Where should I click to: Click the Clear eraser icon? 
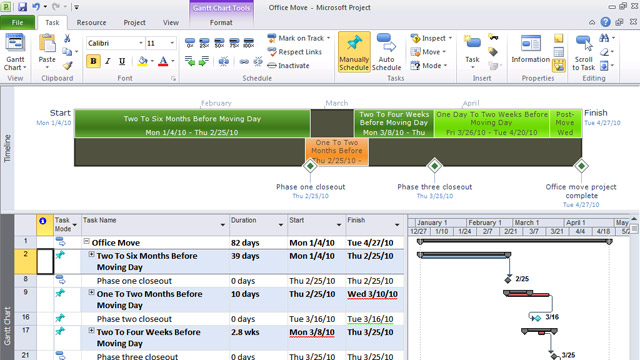[x=604, y=52]
